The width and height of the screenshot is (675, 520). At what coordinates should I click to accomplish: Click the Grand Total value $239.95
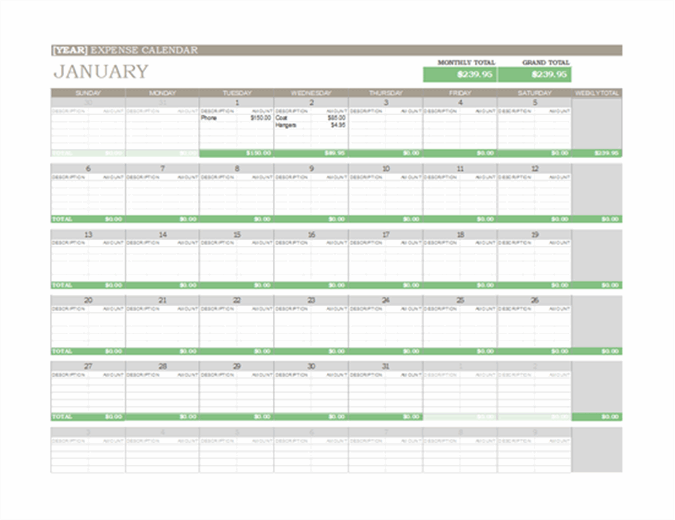(x=547, y=74)
